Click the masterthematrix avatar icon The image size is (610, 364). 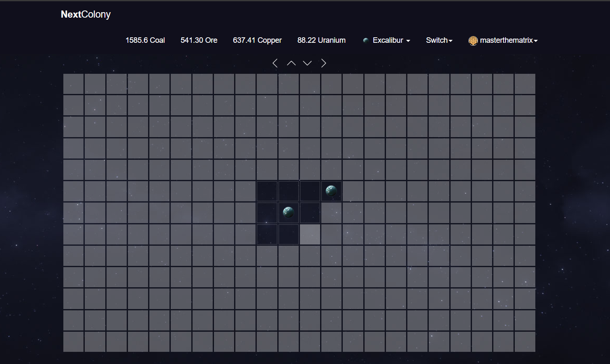(473, 41)
